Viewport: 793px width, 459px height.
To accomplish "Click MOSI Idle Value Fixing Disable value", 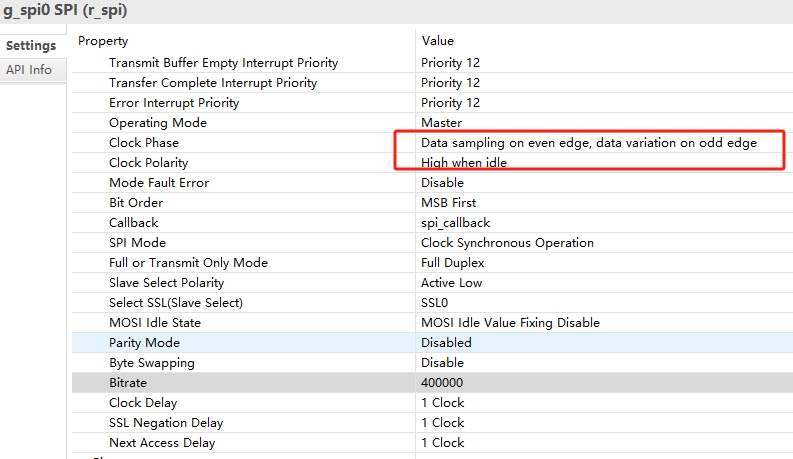I will [510, 323].
